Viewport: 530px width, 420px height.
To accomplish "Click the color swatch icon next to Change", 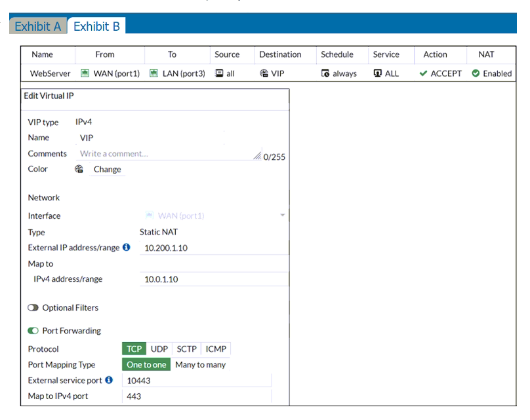I will pyautogui.click(x=79, y=169).
